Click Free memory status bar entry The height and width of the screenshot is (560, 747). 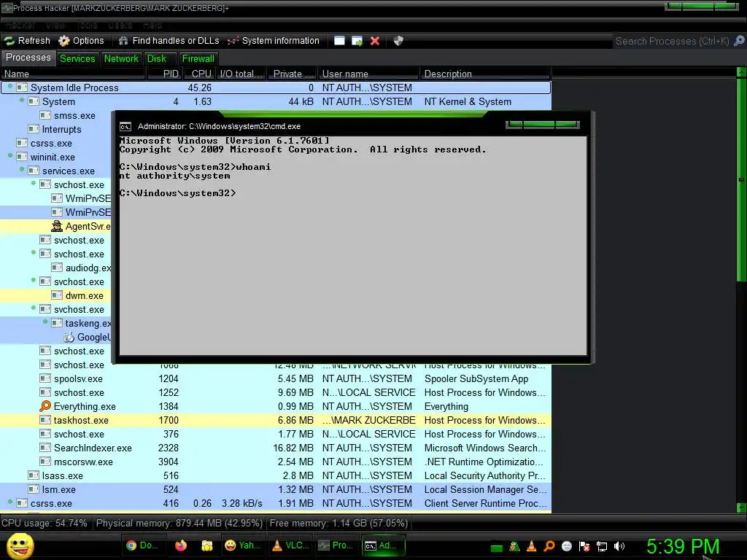point(338,524)
